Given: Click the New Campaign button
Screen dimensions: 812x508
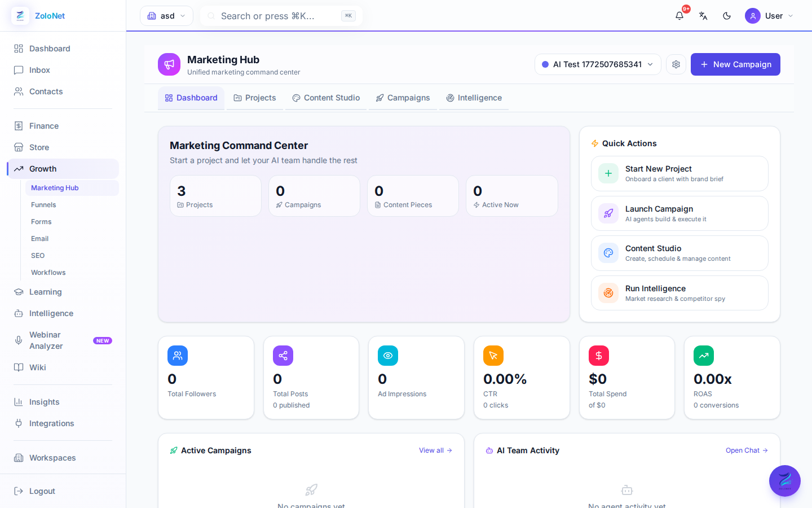Looking at the screenshot, I should pyautogui.click(x=735, y=64).
